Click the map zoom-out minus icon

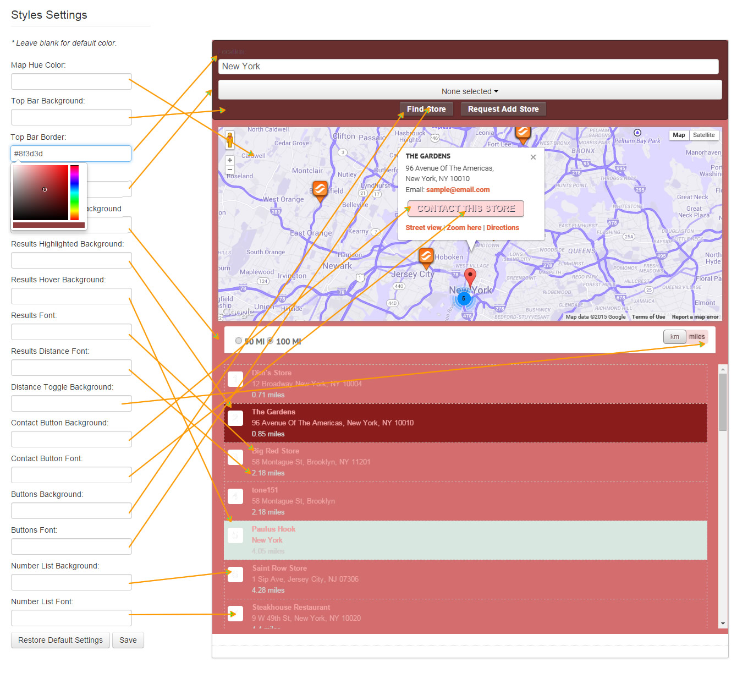(x=230, y=170)
